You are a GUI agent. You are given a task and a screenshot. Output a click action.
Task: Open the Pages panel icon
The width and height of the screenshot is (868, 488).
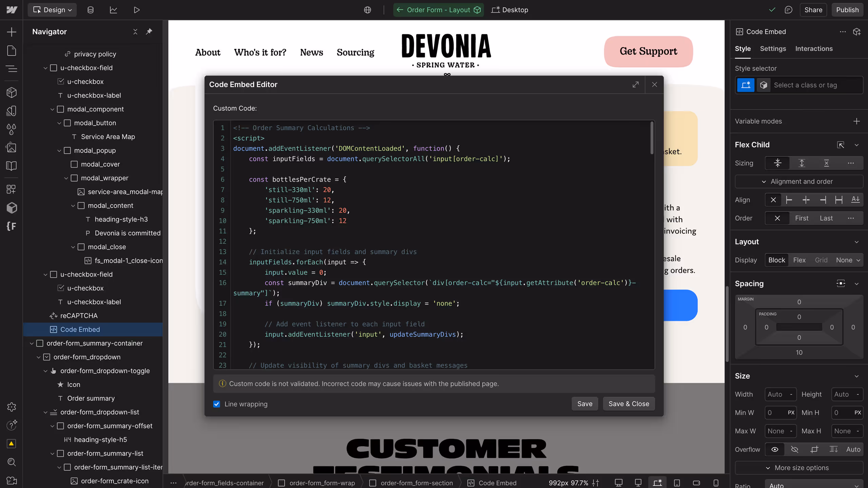pos(12,51)
